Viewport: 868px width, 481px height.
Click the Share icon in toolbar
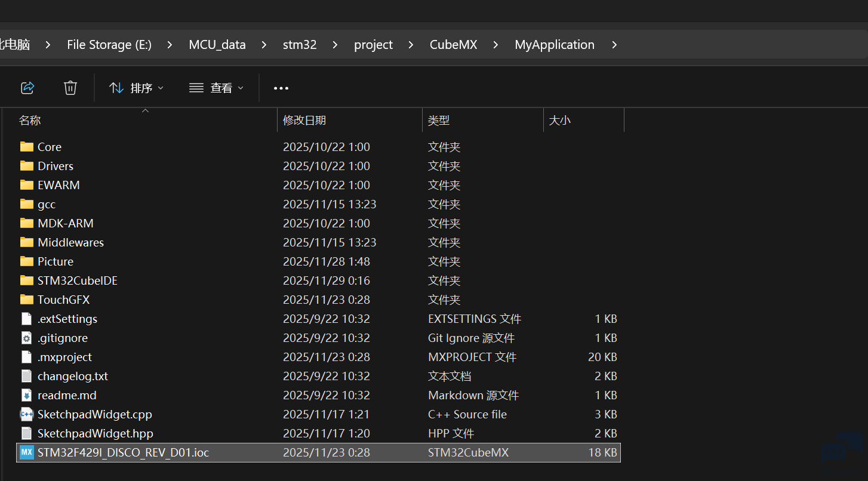point(27,88)
